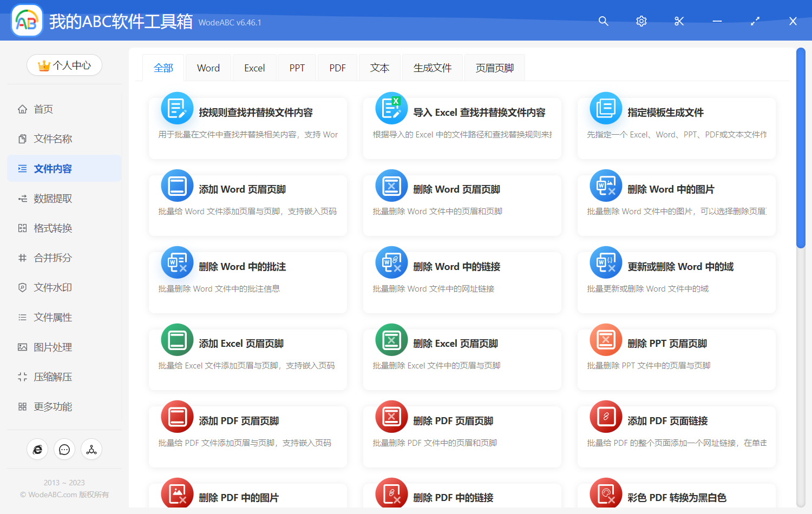Viewport: 812px width, 514px height.
Task: Open the 添加 Word 页眉页脚 tool
Action: click(248, 206)
